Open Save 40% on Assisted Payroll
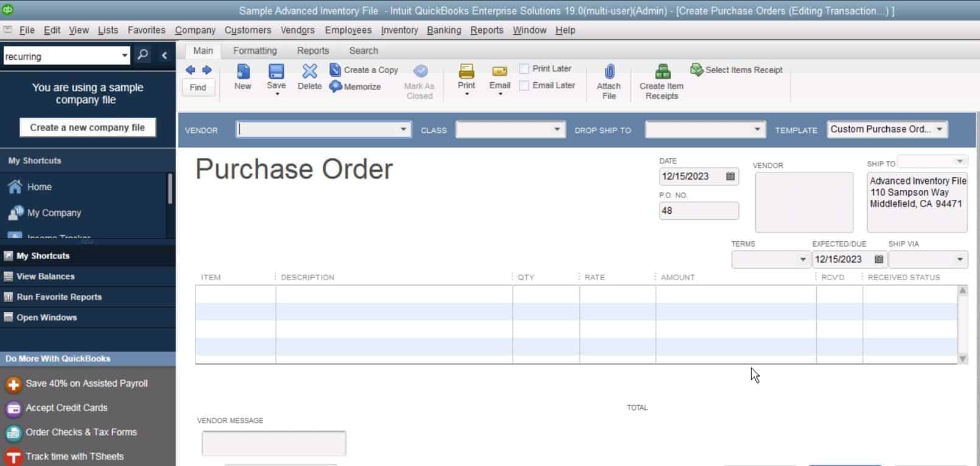The width and height of the screenshot is (980, 466). point(77,384)
